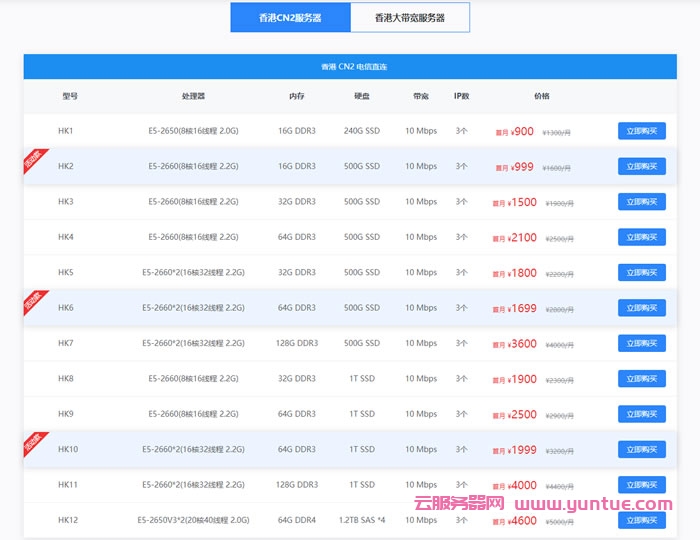Click the red promo ribbon on HK6 row
This screenshot has height=540, width=700.
point(34,303)
